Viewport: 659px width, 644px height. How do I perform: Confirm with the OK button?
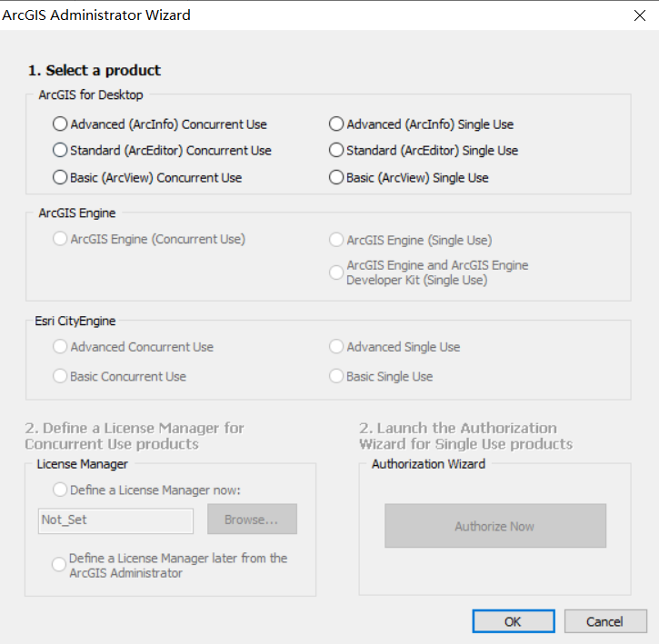tap(514, 621)
